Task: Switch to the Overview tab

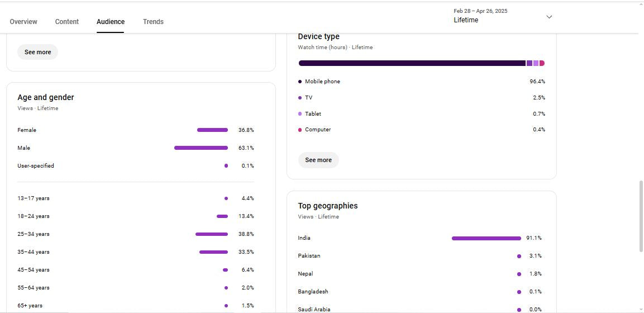Action: click(x=23, y=22)
